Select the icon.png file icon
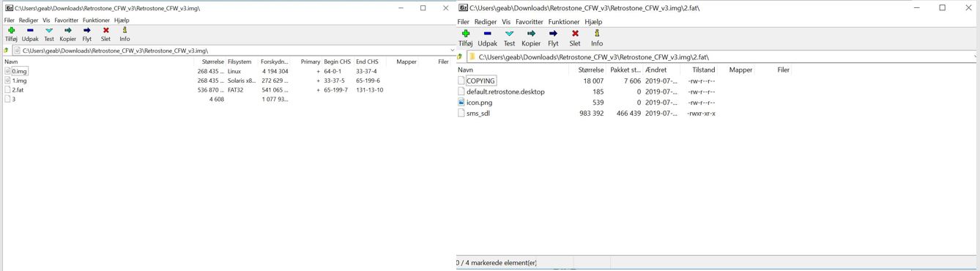The height and width of the screenshot is (271, 980). (461, 103)
